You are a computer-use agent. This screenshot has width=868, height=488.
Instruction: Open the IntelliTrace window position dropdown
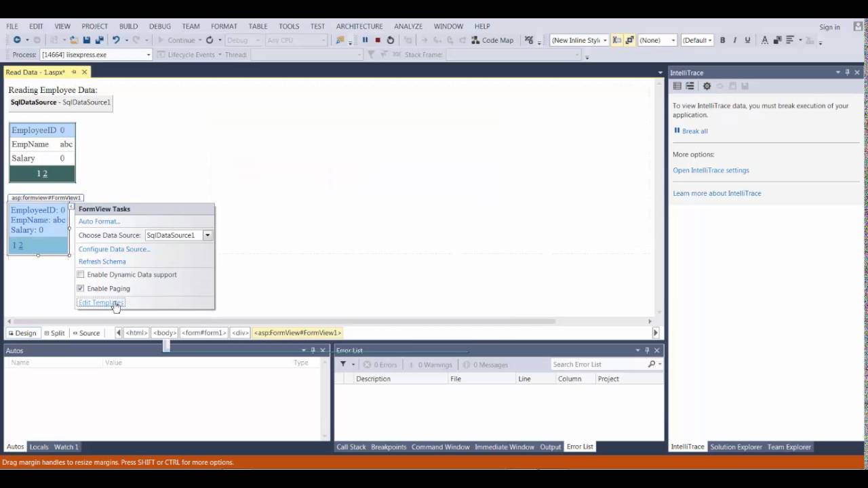[x=837, y=73]
